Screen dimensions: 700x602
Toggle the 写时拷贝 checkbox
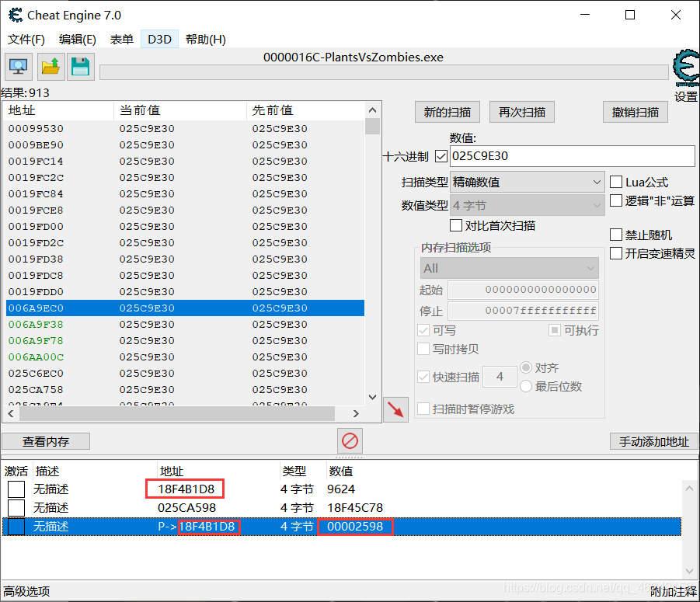pos(423,349)
